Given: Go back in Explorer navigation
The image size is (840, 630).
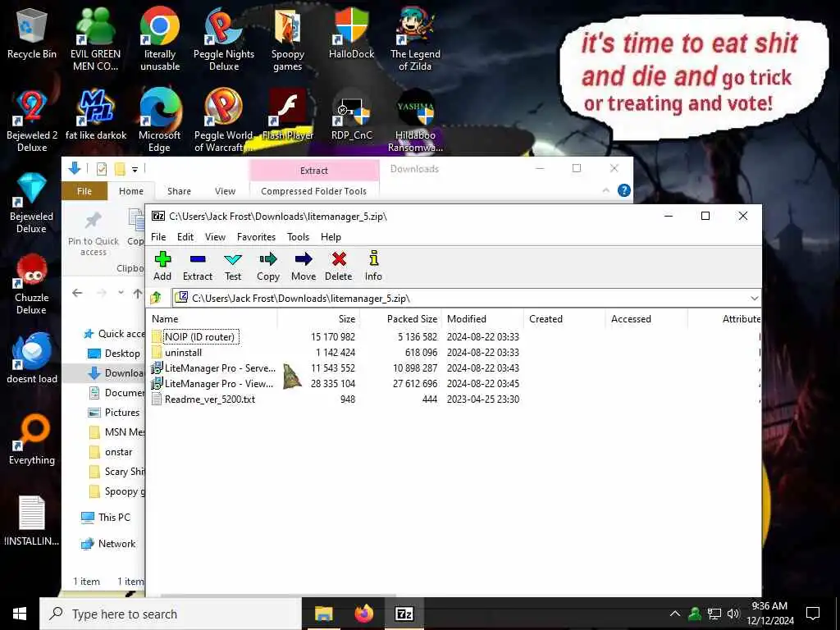Looking at the screenshot, I should 77,293.
